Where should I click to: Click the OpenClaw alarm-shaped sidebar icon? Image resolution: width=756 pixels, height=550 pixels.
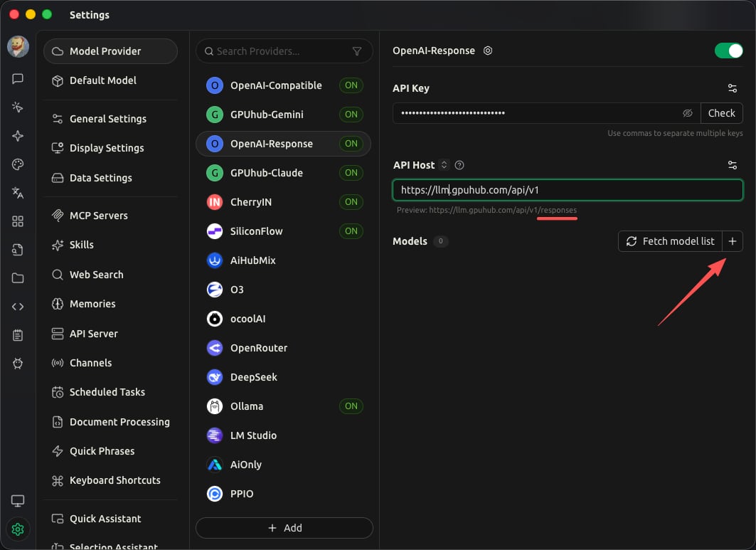click(18, 364)
